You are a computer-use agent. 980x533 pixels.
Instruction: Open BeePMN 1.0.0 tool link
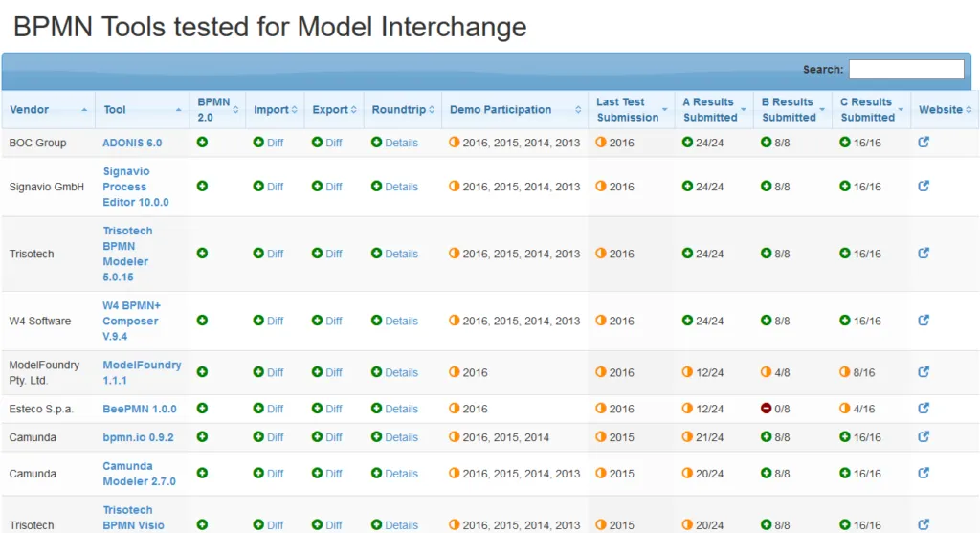coord(140,410)
